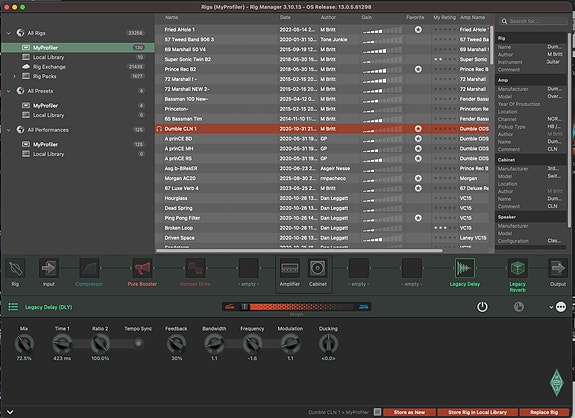The image size is (575, 418).
Task: Open the Cabinet module
Action: pos(318,268)
